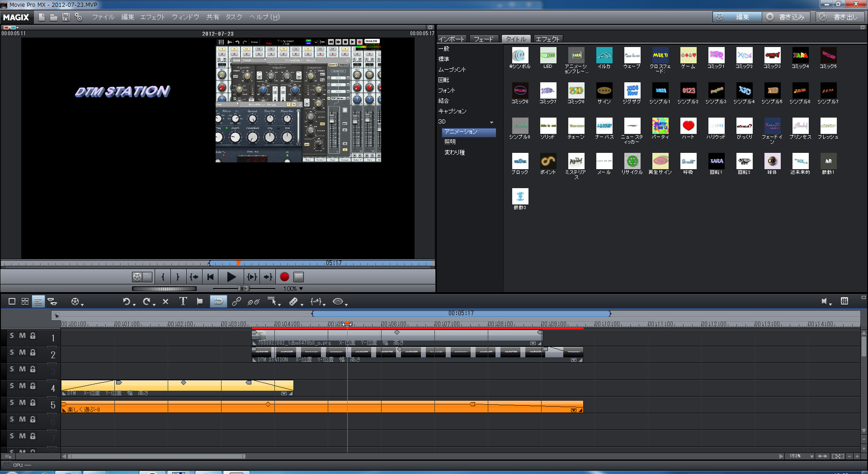This screenshot has height=474, width=868.
Task: Choose the ハート title template
Action: pos(688,128)
